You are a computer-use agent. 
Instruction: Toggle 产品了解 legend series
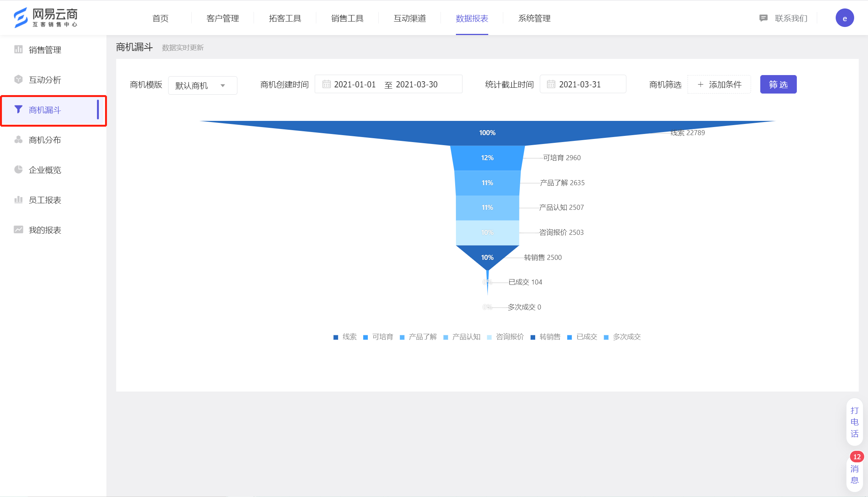[x=418, y=337]
